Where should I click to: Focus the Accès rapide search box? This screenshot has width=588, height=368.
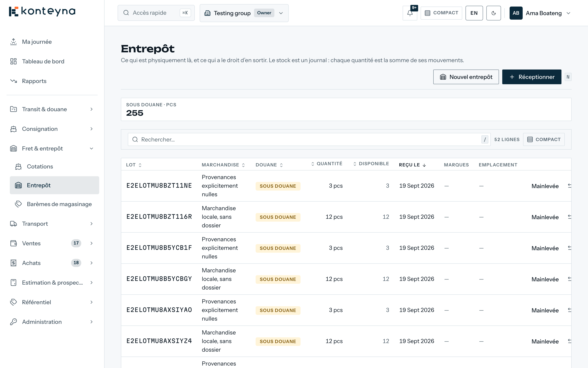[x=156, y=13]
